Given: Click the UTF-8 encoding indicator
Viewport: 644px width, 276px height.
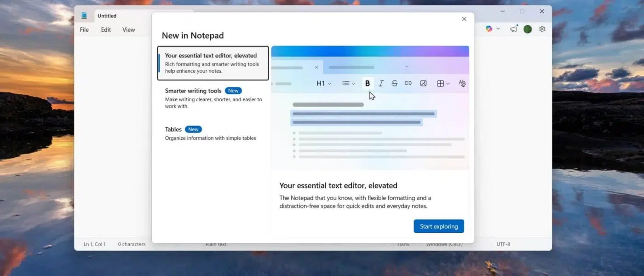Looking at the screenshot, I should pos(503,244).
